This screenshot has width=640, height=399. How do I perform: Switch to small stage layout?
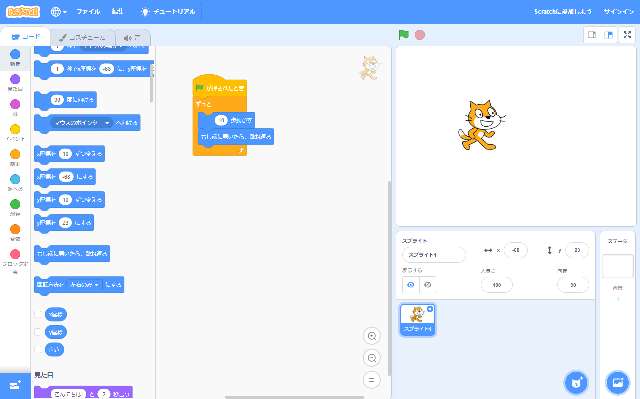point(592,35)
